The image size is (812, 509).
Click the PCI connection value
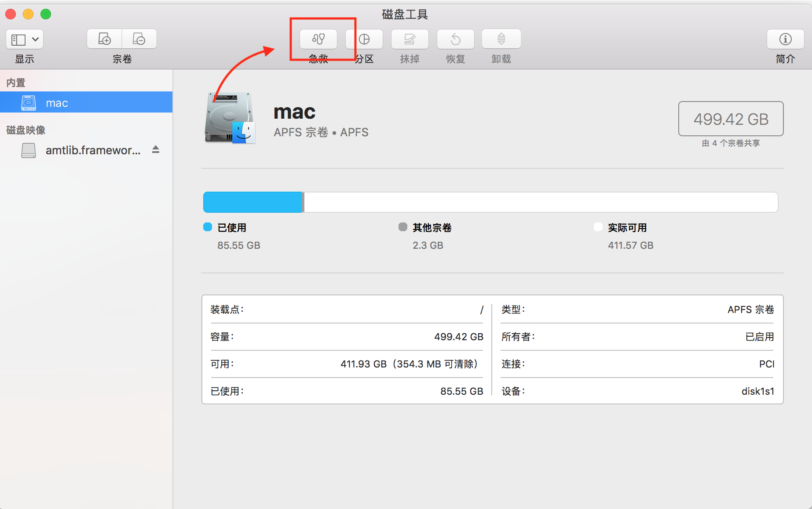click(x=767, y=364)
